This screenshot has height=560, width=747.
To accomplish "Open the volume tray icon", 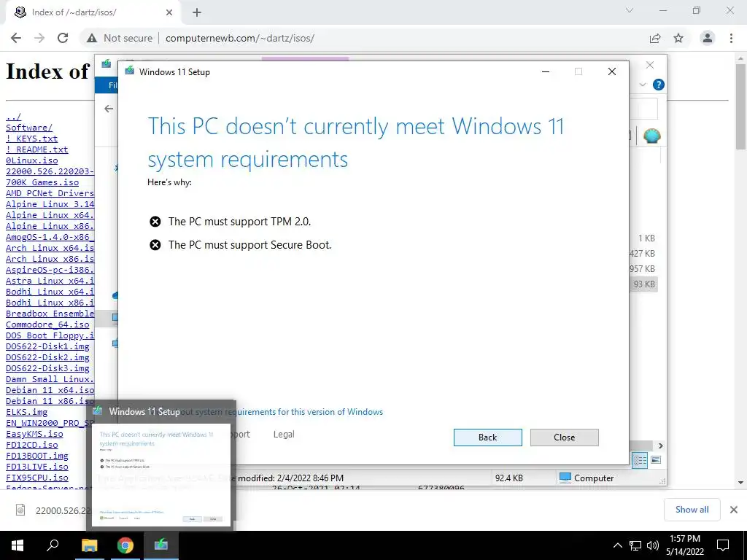I will point(653,545).
